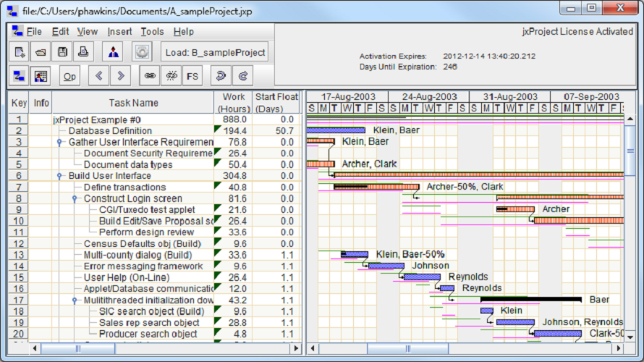Click the Start Float (Days) column header

point(276,103)
